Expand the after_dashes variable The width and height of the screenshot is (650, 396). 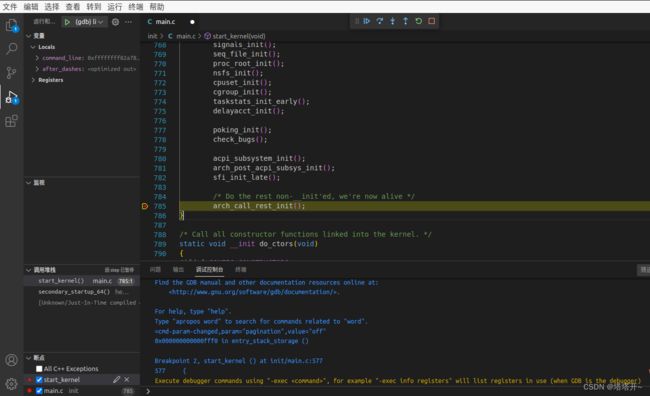(x=37, y=69)
